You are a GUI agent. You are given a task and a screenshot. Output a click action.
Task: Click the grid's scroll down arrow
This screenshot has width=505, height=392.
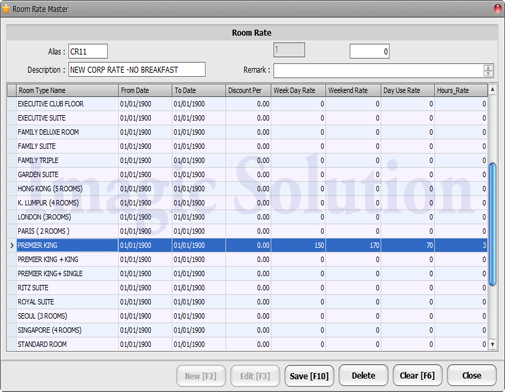click(x=492, y=344)
